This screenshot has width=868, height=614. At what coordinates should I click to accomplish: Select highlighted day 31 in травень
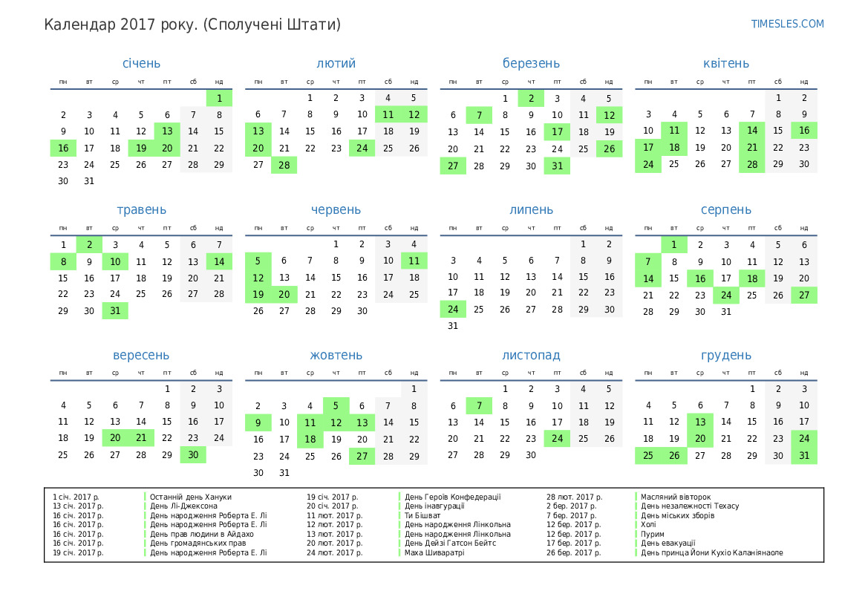click(x=115, y=311)
